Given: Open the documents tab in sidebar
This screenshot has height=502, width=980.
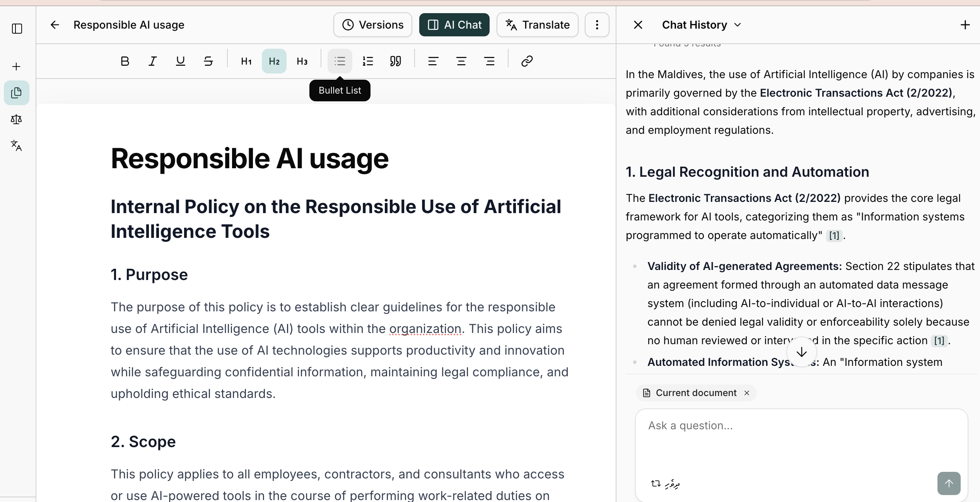Looking at the screenshot, I should click(x=16, y=93).
